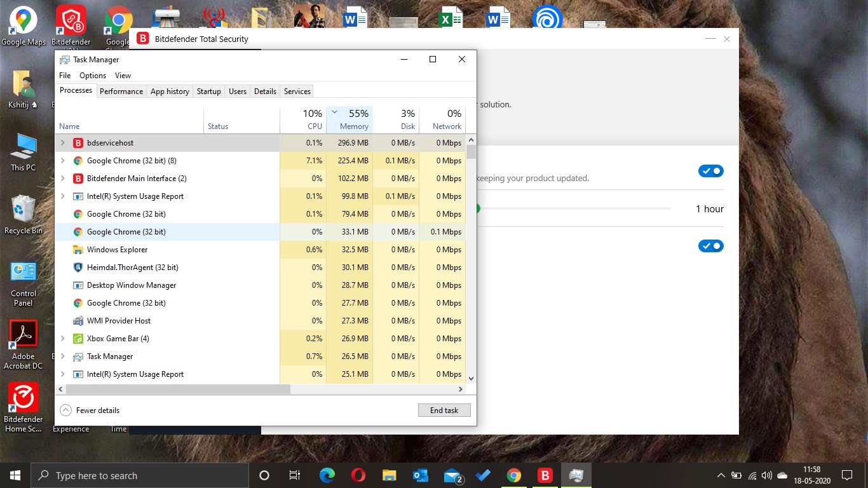The image size is (868, 488).
Task: Click the Task Manager taskbar icon
Action: (x=576, y=475)
